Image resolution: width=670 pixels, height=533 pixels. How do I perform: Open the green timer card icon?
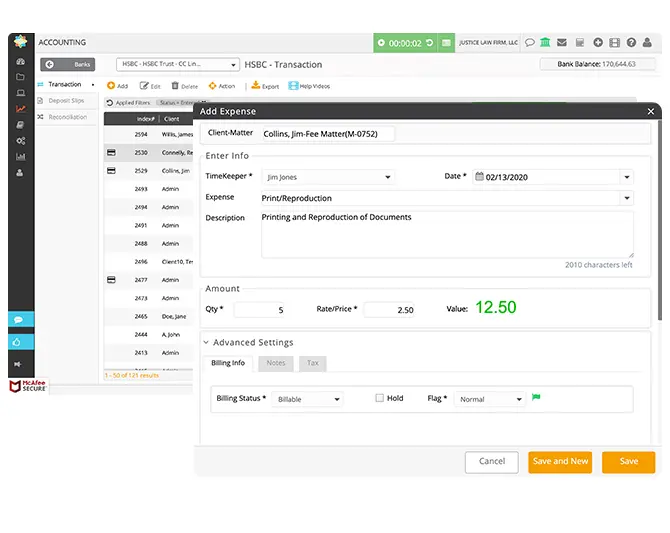pyautogui.click(x=446, y=43)
